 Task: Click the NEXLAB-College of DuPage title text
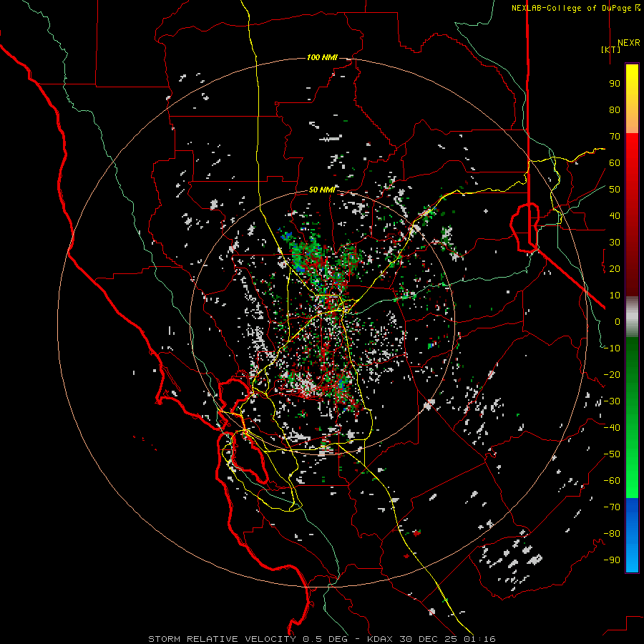click(x=575, y=8)
